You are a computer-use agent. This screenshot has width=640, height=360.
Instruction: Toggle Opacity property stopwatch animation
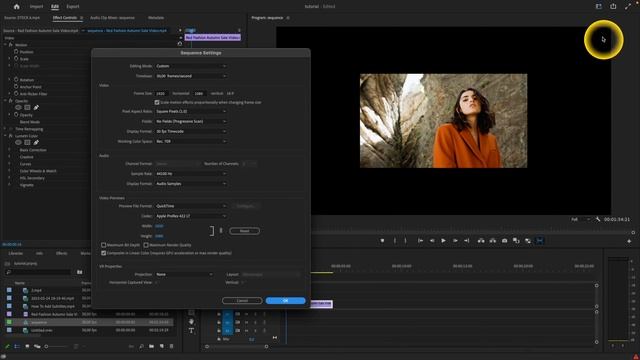click(x=16, y=115)
